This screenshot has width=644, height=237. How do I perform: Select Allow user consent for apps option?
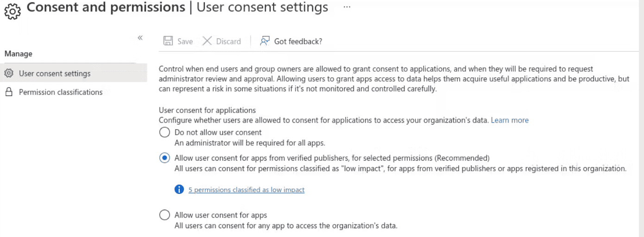click(164, 215)
